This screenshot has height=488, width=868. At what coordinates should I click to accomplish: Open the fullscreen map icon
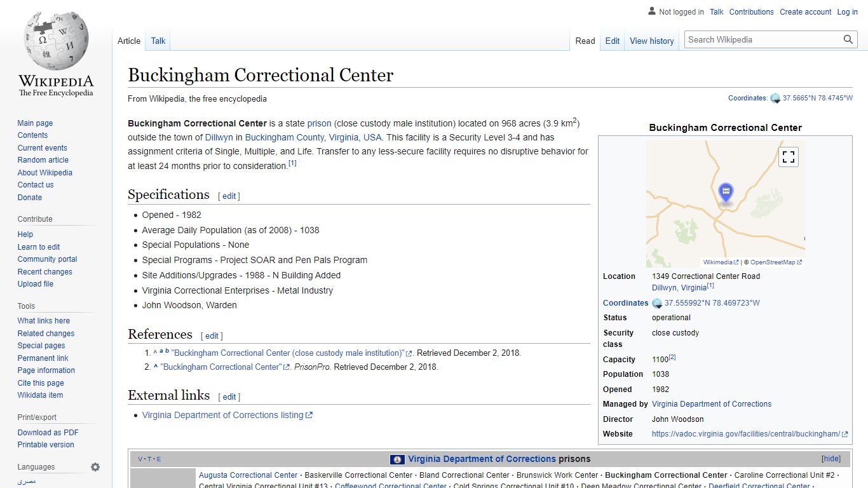[789, 157]
